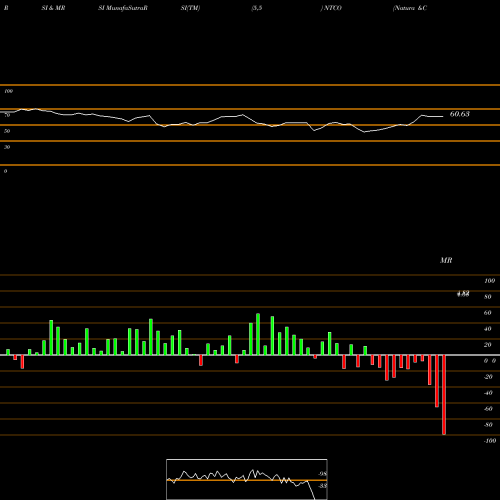Click the end of the RSI line
The image size is (500, 500).
tap(443, 116)
